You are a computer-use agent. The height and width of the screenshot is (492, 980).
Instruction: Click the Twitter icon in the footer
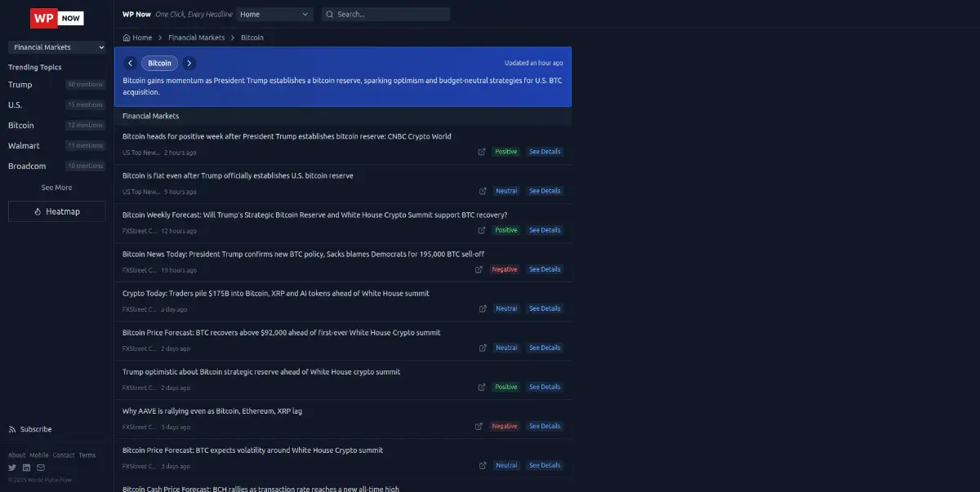[12, 468]
